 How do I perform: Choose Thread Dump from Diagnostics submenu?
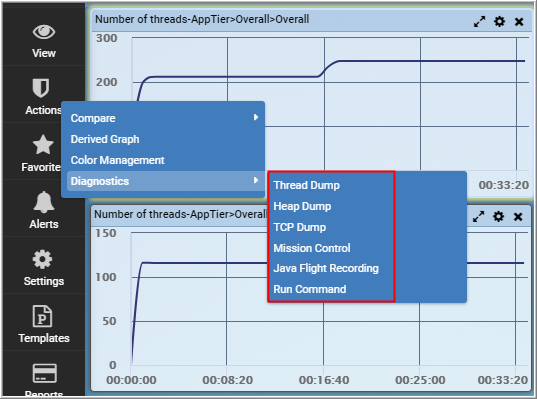pos(307,185)
